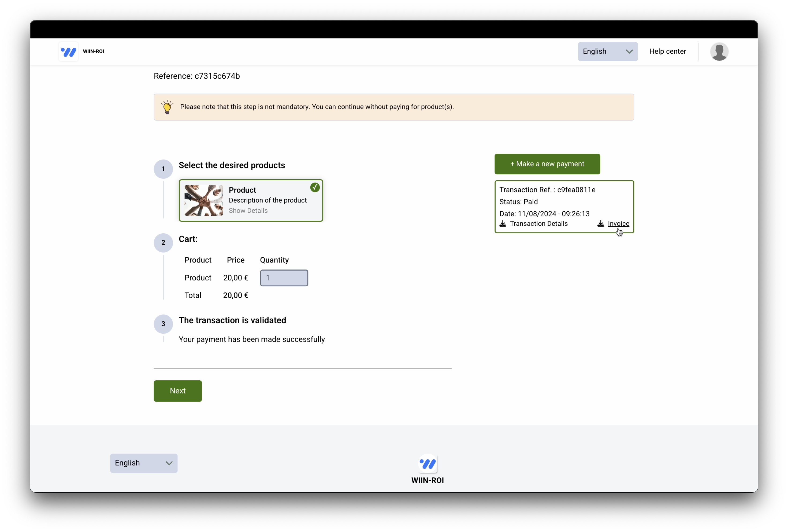788x532 pixels.
Task: Expand Show Details on the product
Action: pyautogui.click(x=248, y=211)
